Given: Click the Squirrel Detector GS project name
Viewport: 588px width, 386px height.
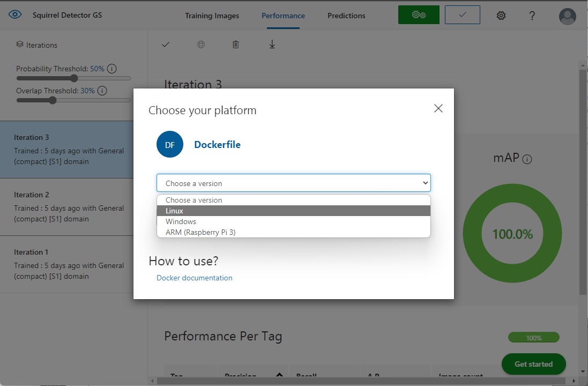Looking at the screenshot, I should (67, 15).
